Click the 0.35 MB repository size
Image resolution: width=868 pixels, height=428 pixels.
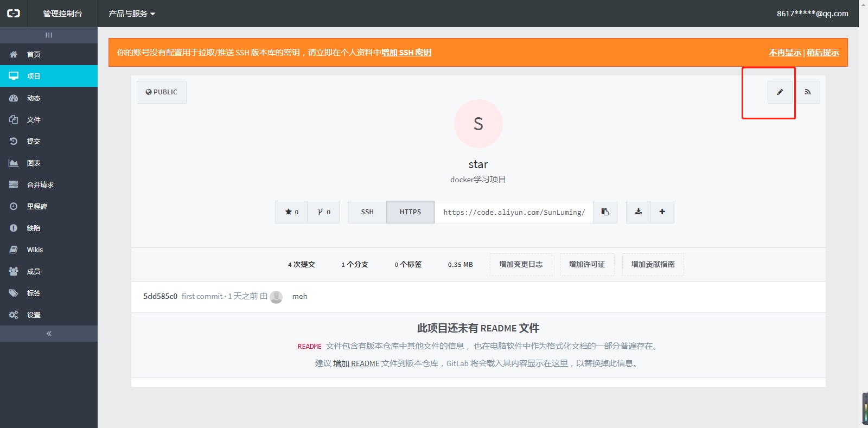[x=461, y=265]
